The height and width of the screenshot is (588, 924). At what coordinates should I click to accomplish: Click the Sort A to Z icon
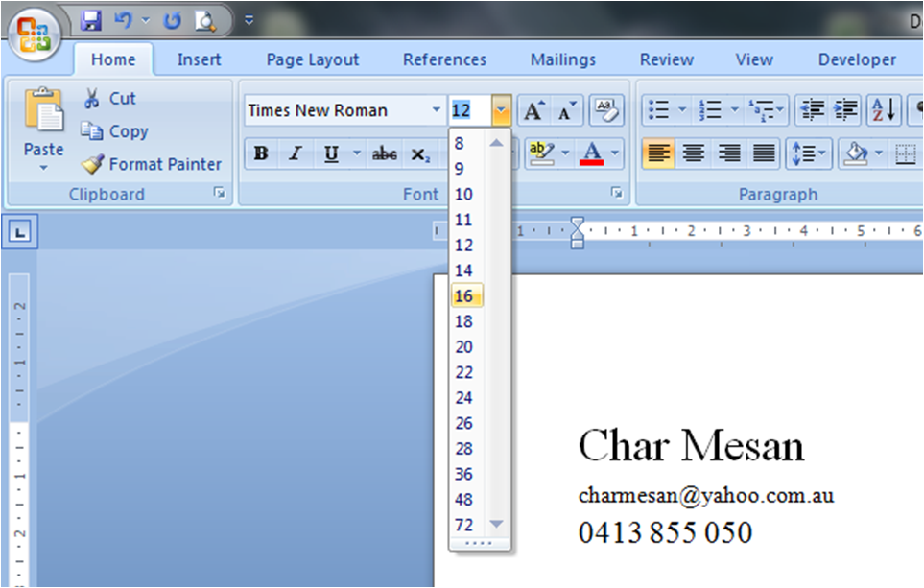(884, 110)
